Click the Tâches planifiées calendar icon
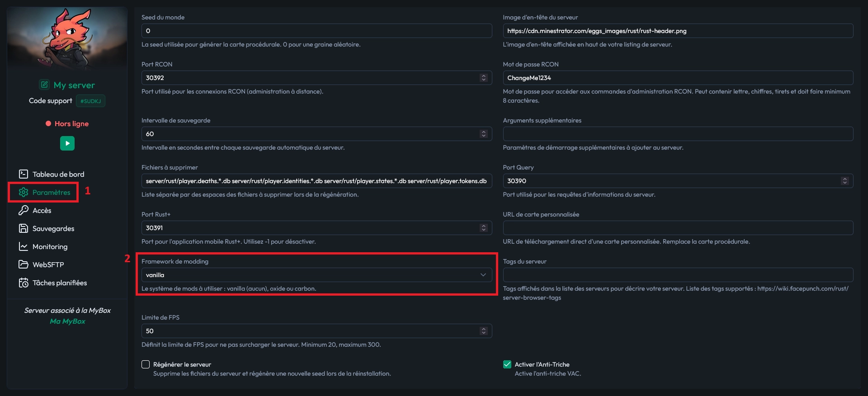Viewport: 868px width, 396px height. click(24, 283)
